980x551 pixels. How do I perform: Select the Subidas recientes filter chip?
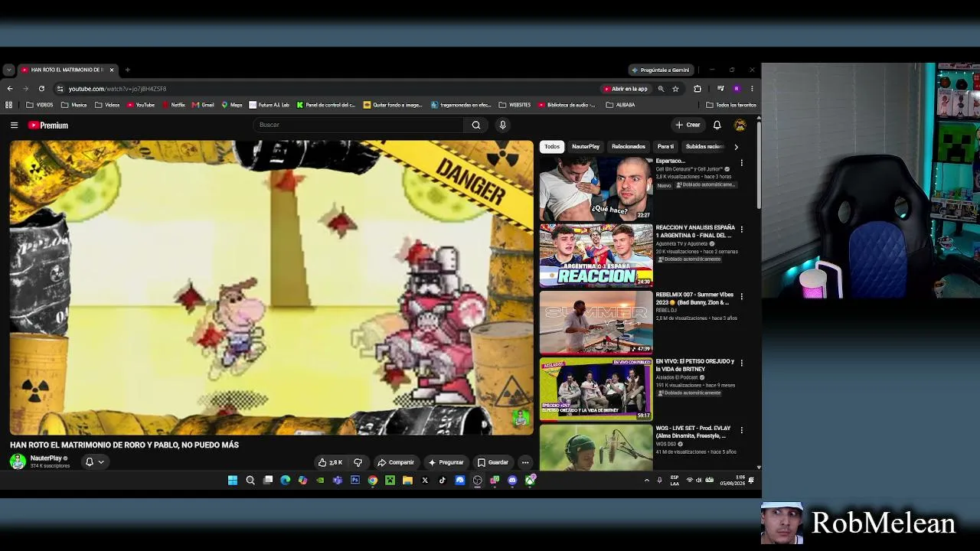(x=705, y=146)
